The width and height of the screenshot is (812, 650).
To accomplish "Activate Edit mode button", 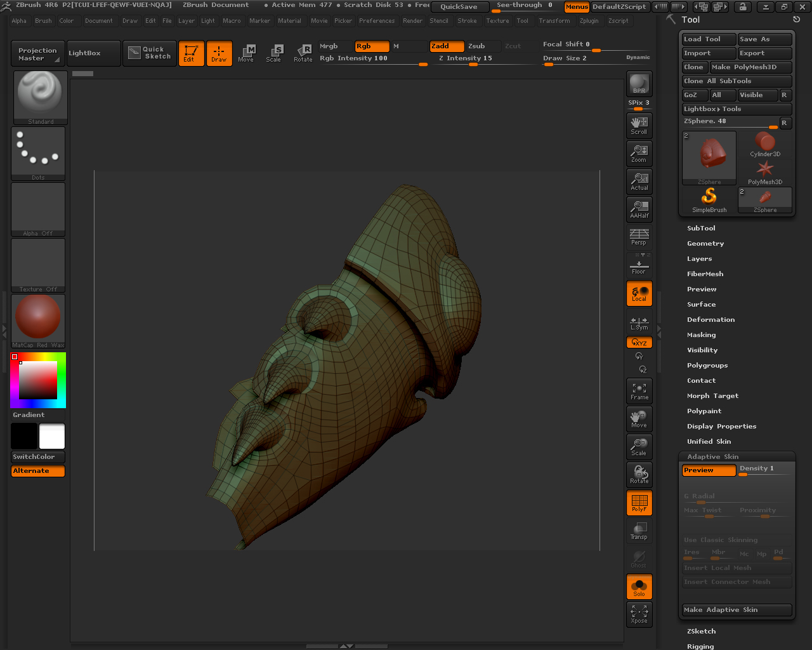I will point(191,53).
